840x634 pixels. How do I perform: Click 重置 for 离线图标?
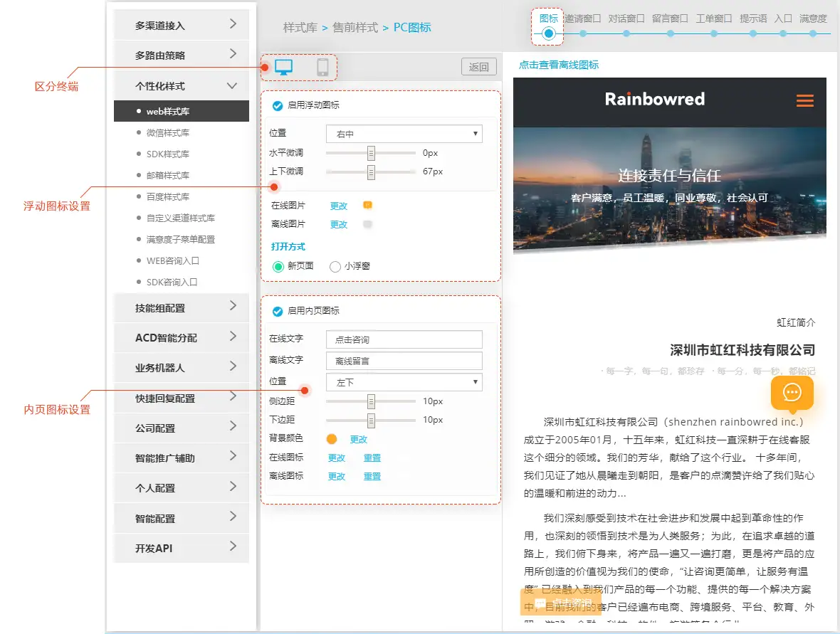pos(372,476)
